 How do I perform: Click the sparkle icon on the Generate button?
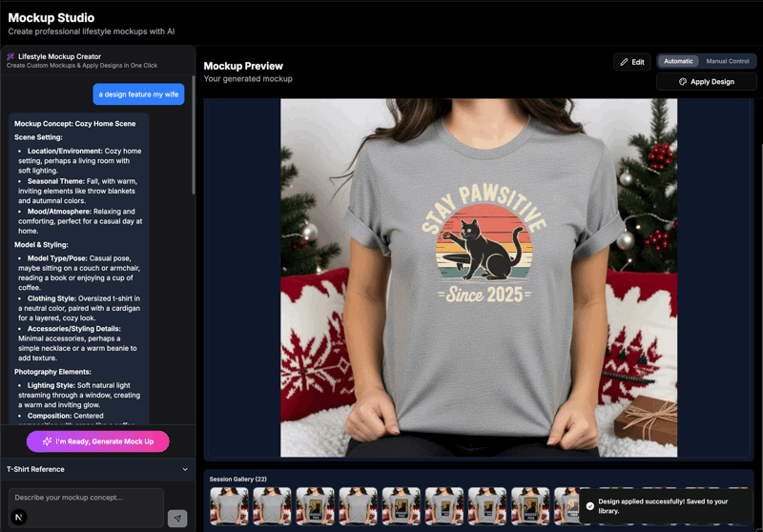click(x=47, y=441)
